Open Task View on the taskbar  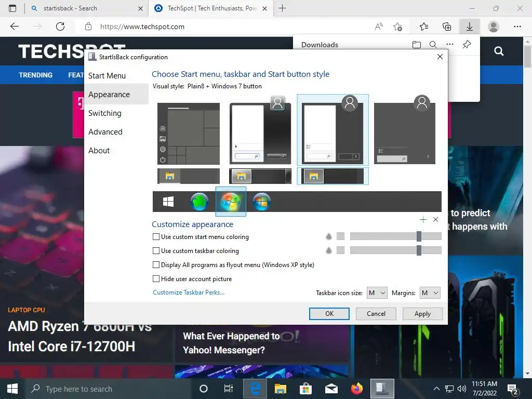(x=229, y=389)
